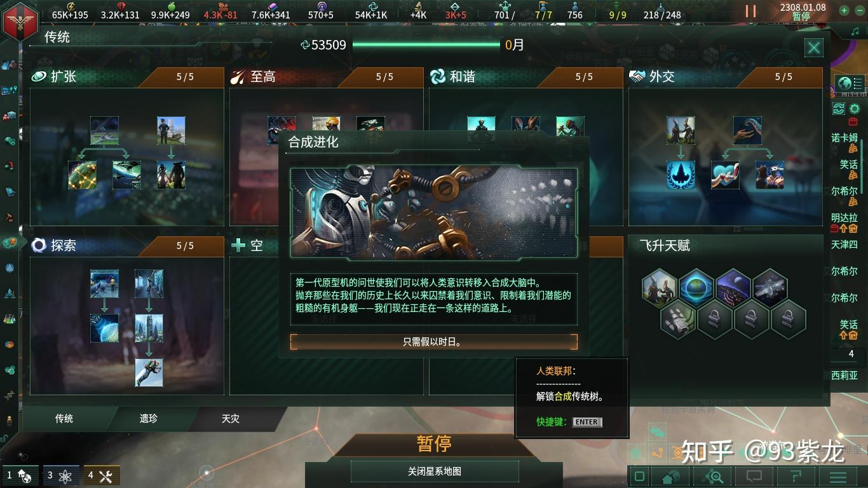Open the home planet icon at bottom right
This screenshot has width=868, height=488.
coord(672,476)
